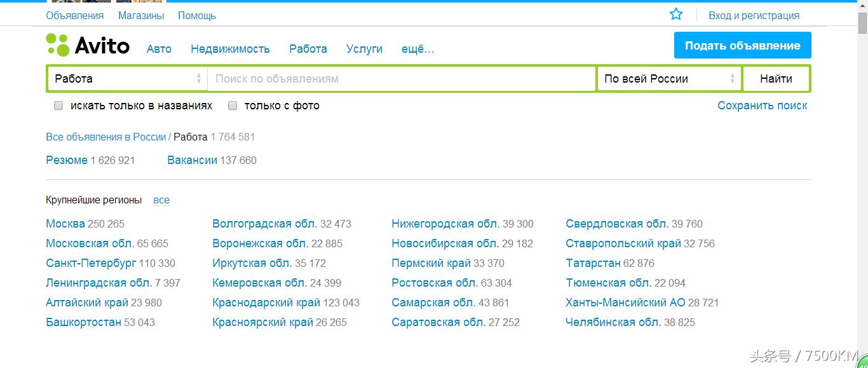Viewport: 868px width, 368px height.
Task: Select region Алтайский край
Action: (x=87, y=303)
